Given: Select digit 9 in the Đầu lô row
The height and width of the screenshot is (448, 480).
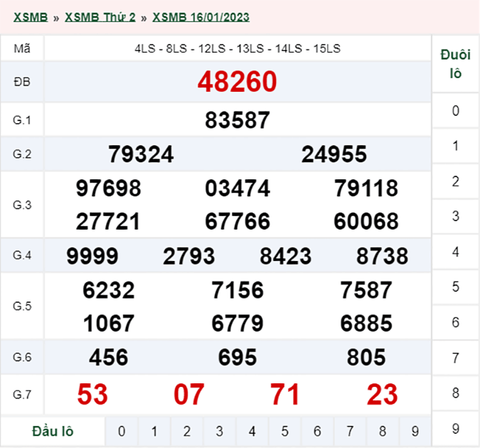Looking at the screenshot, I should pos(415,431).
